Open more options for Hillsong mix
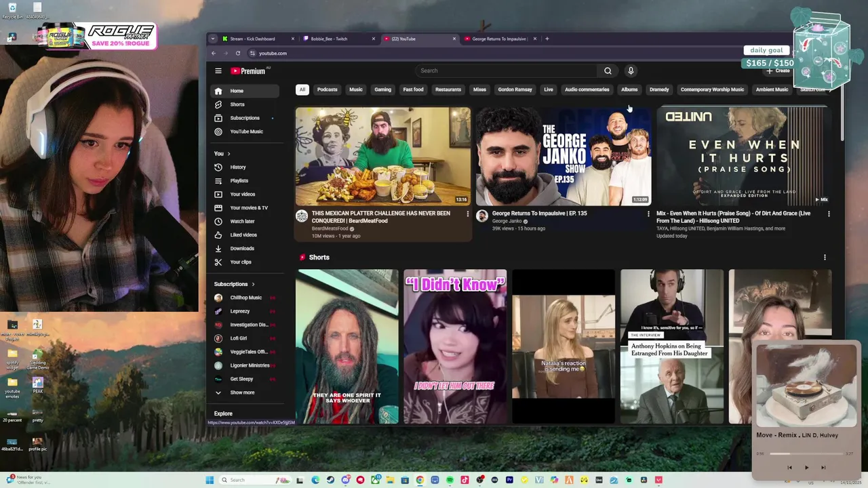This screenshot has width=868, height=488. pyautogui.click(x=829, y=213)
